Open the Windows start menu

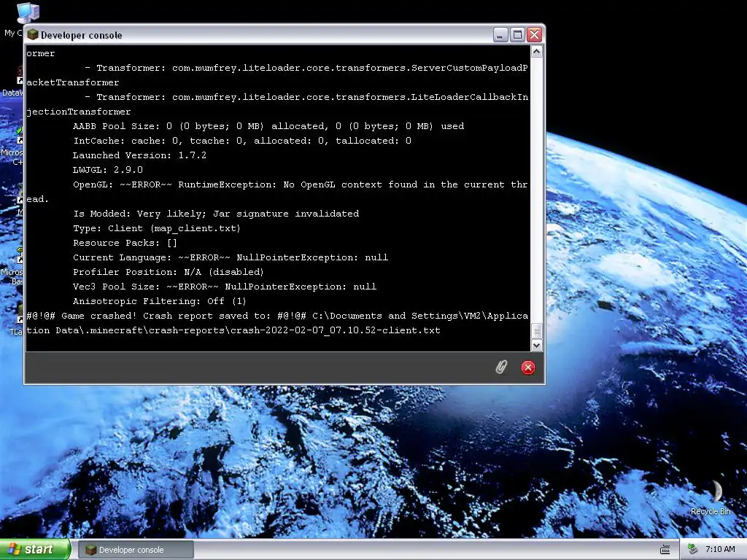coord(35,550)
